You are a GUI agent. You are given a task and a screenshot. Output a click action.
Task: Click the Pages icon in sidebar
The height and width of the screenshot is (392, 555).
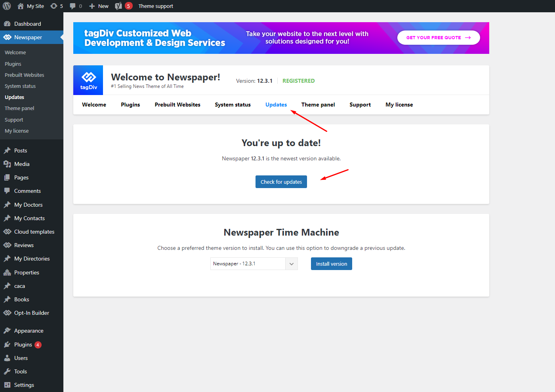(7, 177)
